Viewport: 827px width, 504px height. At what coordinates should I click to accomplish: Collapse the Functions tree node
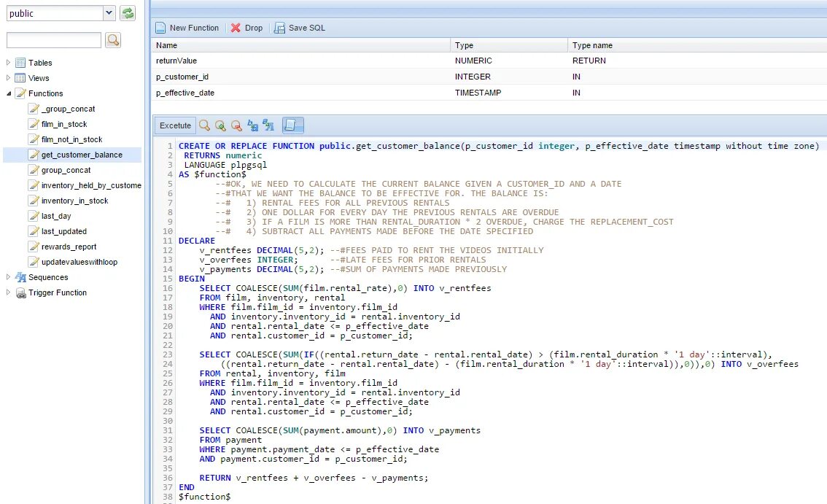(9, 93)
